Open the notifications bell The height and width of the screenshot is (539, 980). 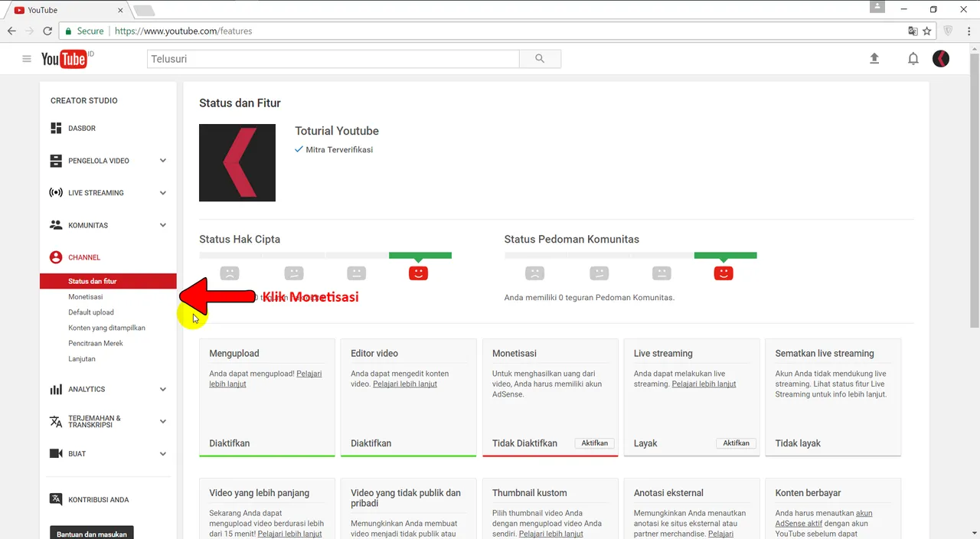[x=913, y=59]
